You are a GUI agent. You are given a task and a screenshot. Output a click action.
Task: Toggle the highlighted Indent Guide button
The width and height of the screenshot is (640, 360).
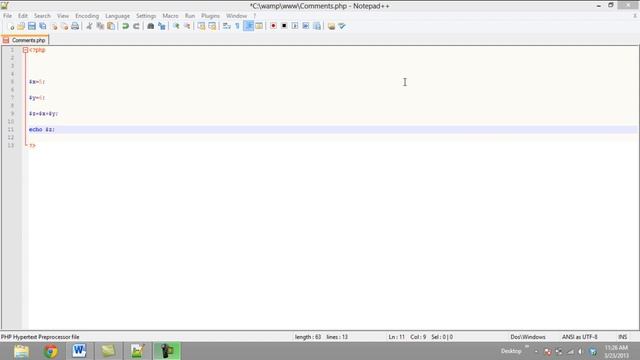coord(248,26)
